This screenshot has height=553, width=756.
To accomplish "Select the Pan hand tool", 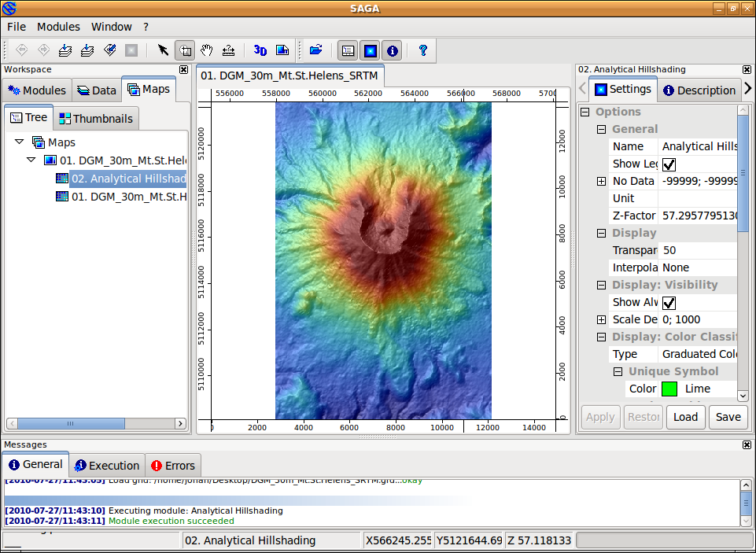I will (206, 50).
